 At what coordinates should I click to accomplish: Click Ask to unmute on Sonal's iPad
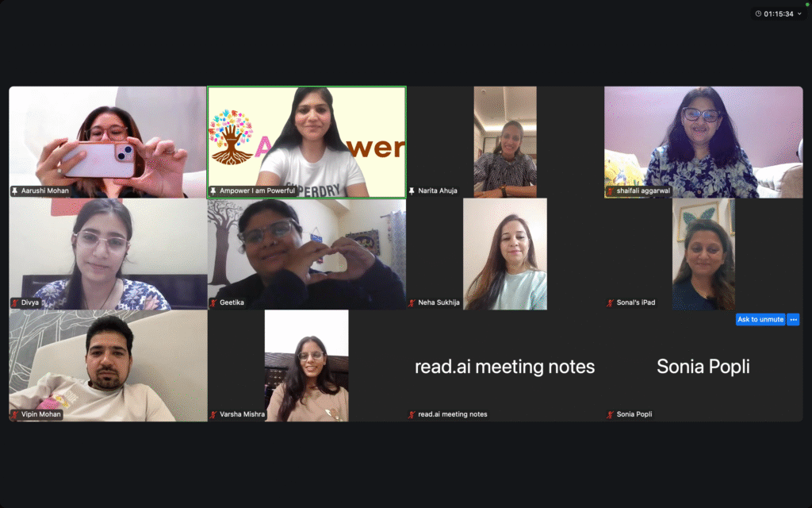(760, 319)
